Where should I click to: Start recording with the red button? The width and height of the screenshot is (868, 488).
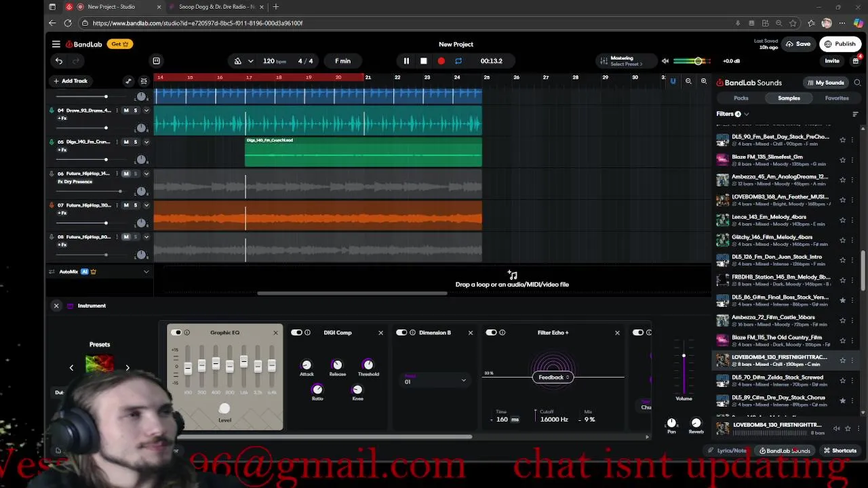[441, 61]
